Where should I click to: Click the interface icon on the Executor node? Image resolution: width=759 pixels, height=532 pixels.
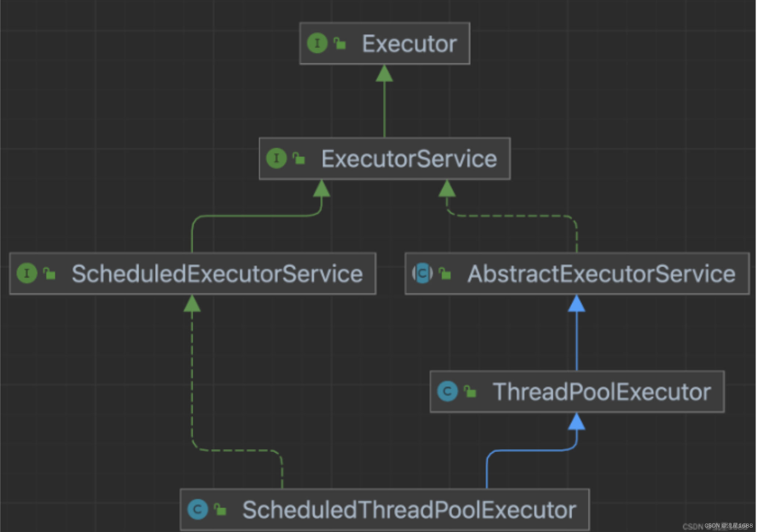click(318, 43)
